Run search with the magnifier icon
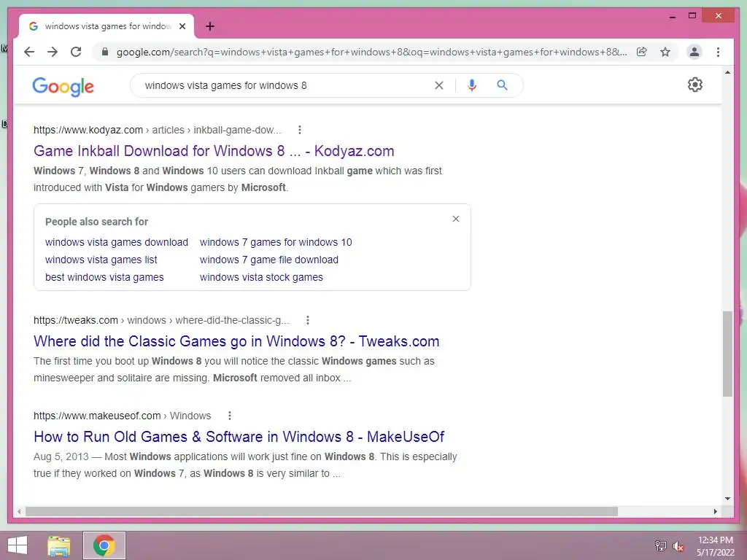The image size is (747, 560). pyautogui.click(x=502, y=85)
